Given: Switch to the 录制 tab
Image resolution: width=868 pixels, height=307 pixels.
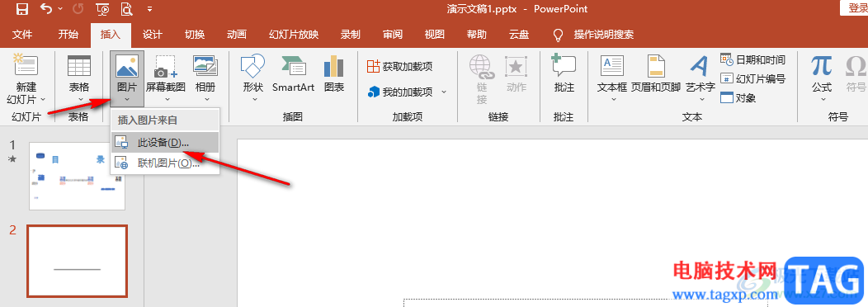Looking at the screenshot, I should (351, 35).
